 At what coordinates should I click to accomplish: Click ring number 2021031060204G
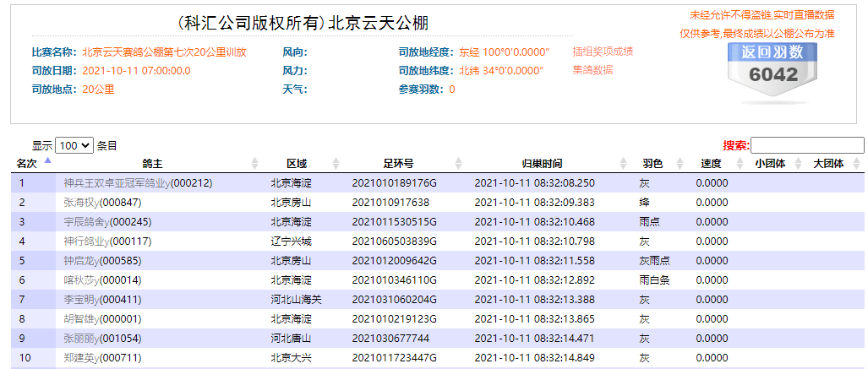tap(395, 299)
